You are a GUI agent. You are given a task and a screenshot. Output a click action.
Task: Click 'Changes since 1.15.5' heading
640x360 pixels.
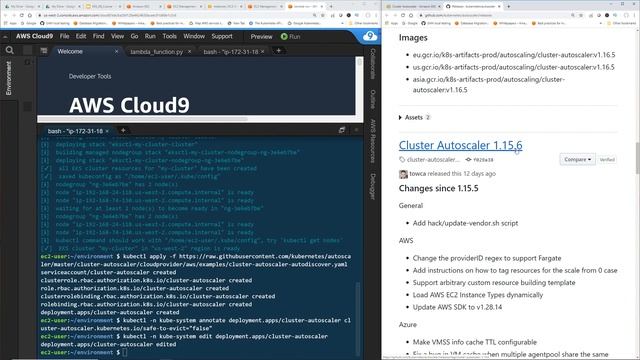pyautogui.click(x=438, y=189)
